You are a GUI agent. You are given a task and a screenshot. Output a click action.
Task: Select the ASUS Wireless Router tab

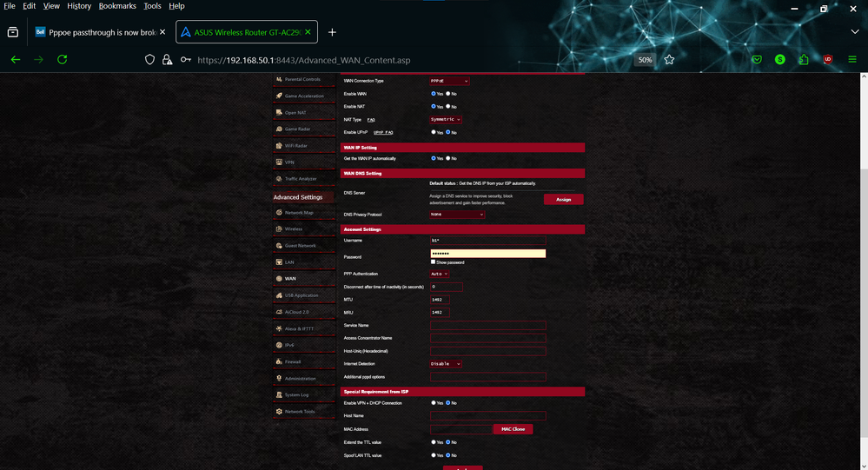(247, 32)
